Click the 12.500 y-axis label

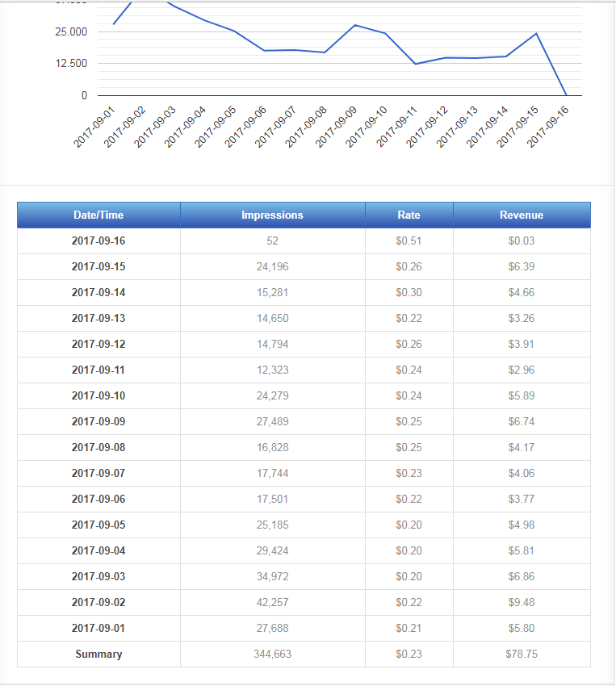point(71,63)
